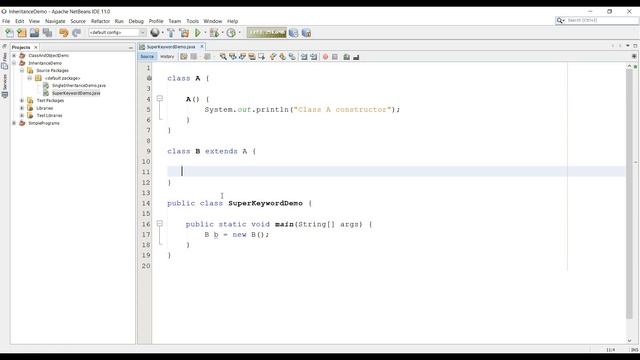Close the Projects panel tab

pos(36,47)
